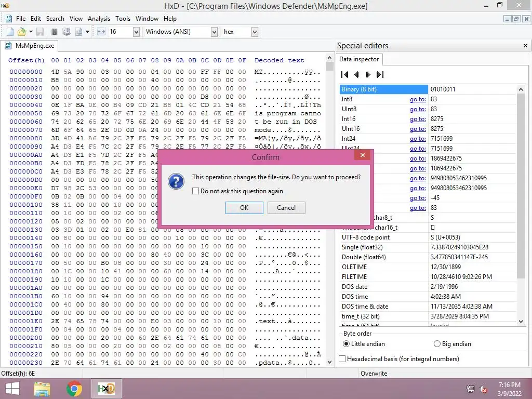Minimize the MsMpEng.exe child window
The height and width of the screenshot is (399, 532).
[x=507, y=19]
